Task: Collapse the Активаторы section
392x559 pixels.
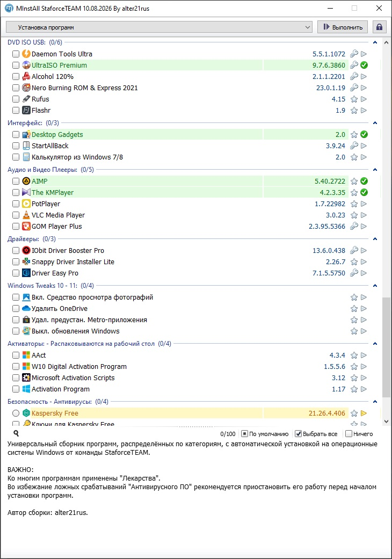Action: coord(375,344)
